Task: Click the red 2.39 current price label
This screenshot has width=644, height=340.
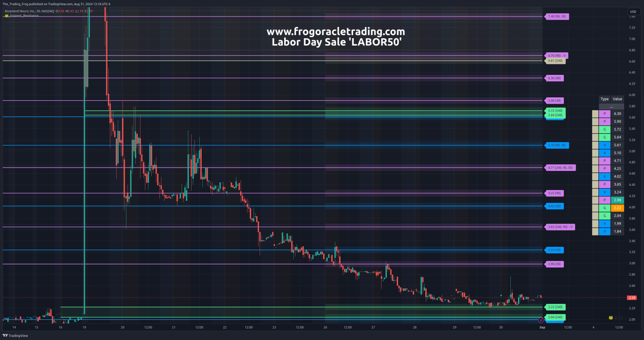Action: coord(632,298)
